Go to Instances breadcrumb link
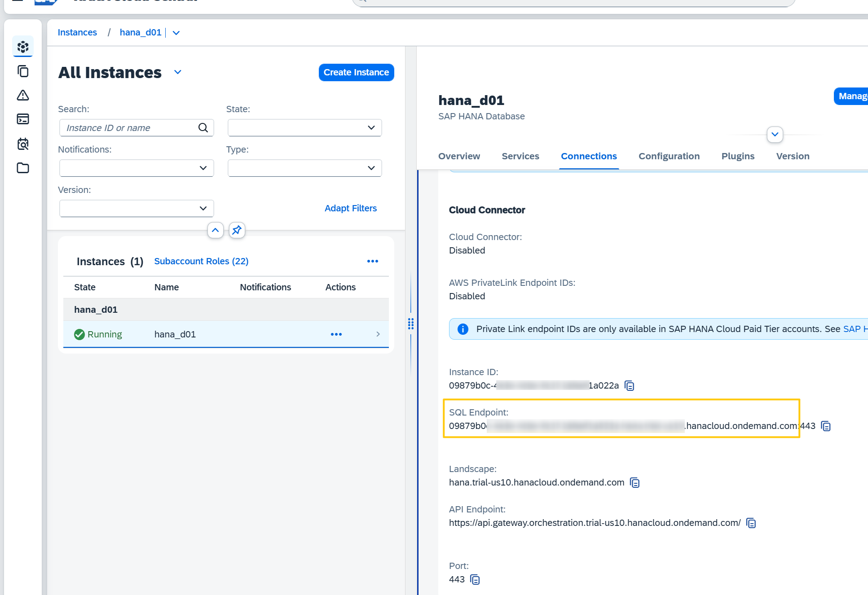This screenshot has height=595, width=868. 77,33
